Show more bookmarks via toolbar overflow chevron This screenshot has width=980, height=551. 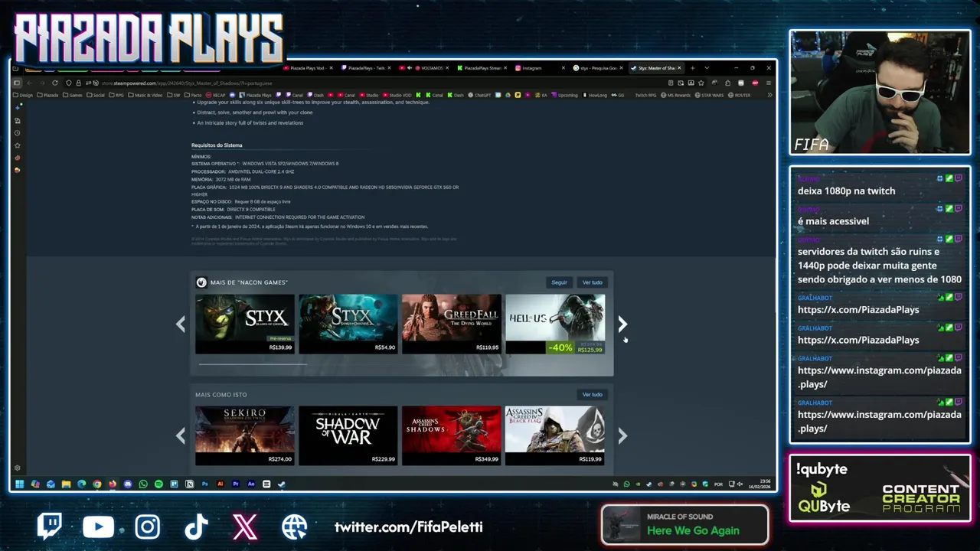click(x=769, y=95)
